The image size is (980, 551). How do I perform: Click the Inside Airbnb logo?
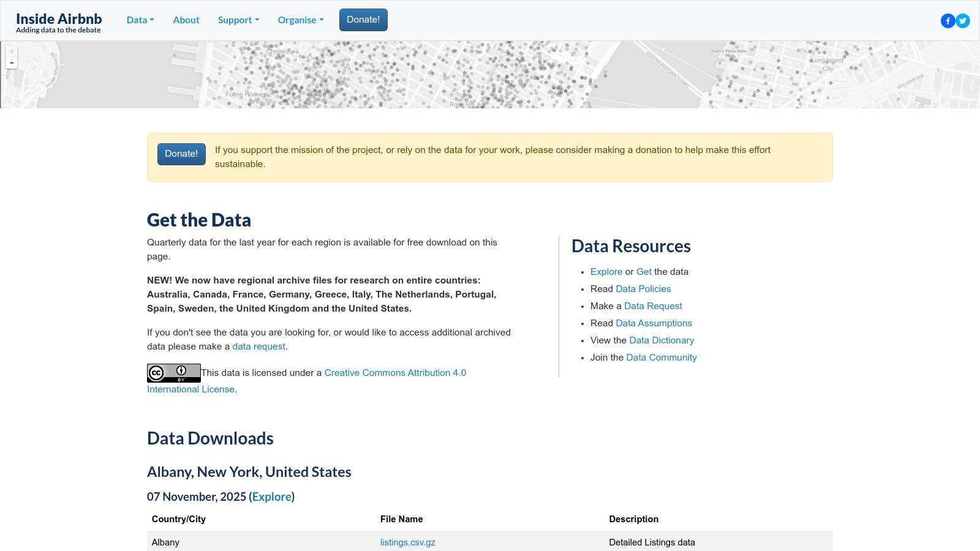[58, 19]
